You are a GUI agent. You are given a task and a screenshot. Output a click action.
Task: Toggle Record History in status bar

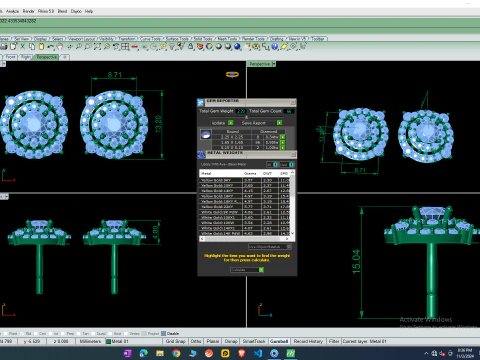coord(308,341)
